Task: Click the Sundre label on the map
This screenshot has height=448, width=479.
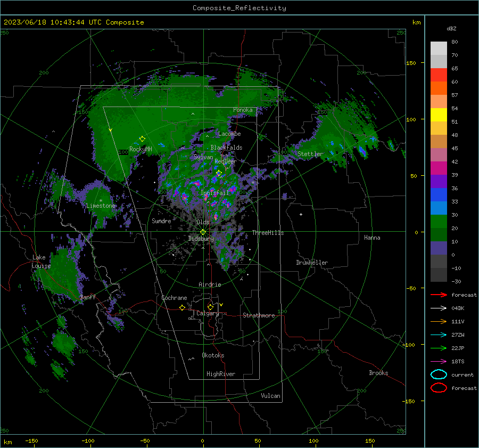Action: (x=161, y=221)
